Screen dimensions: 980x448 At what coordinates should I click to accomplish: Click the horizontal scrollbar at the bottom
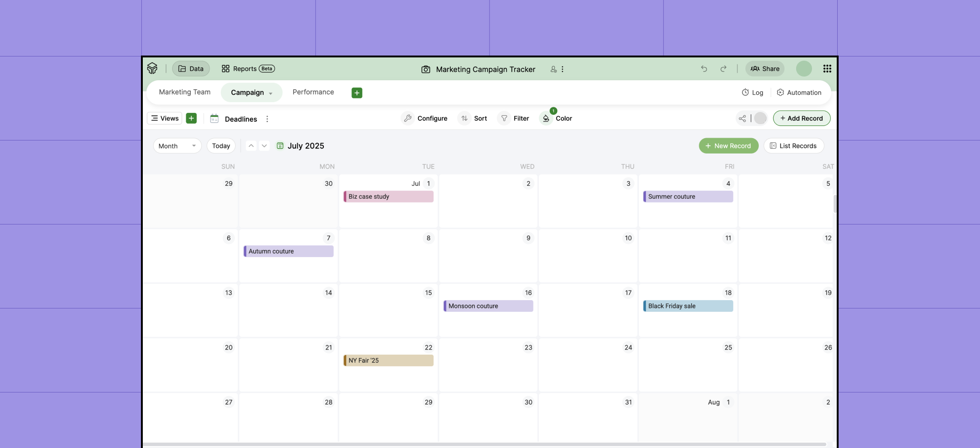pyautogui.click(x=484, y=444)
